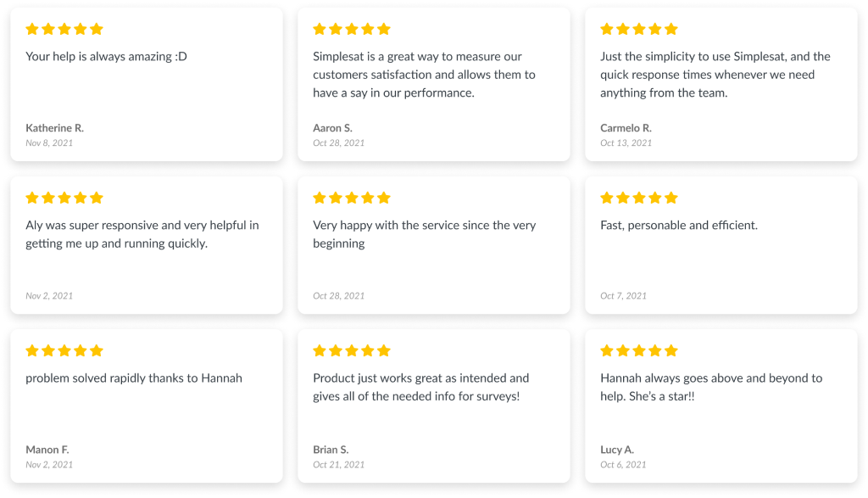Click the Lucy A. reviewer name
This screenshot has width=868, height=498.
pos(617,450)
